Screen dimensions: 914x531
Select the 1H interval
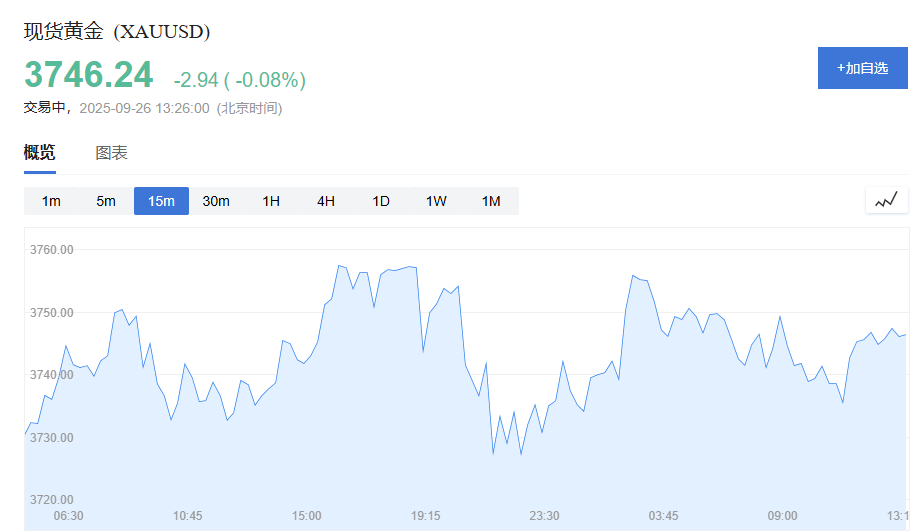point(271,201)
